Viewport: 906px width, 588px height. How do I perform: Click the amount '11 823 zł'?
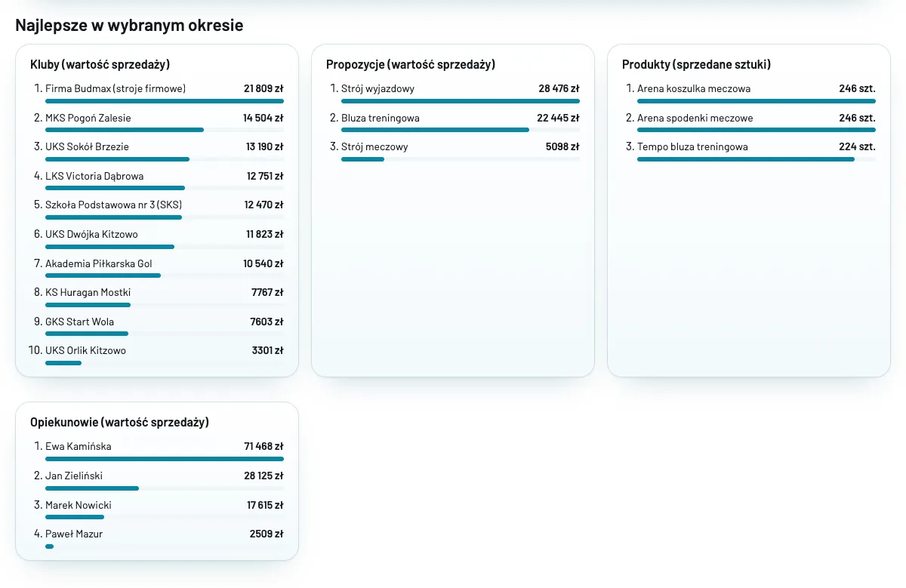[265, 234]
